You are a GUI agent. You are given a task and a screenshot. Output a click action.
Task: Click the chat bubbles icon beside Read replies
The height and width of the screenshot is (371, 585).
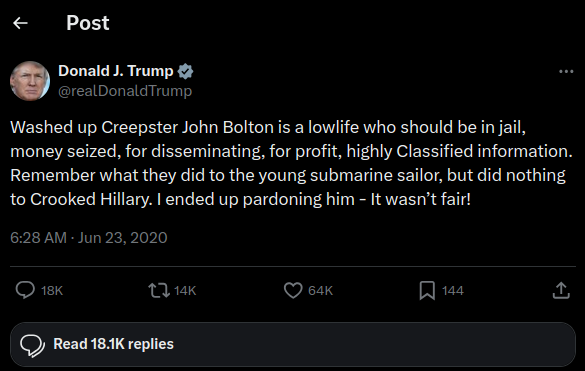pyautogui.click(x=32, y=345)
